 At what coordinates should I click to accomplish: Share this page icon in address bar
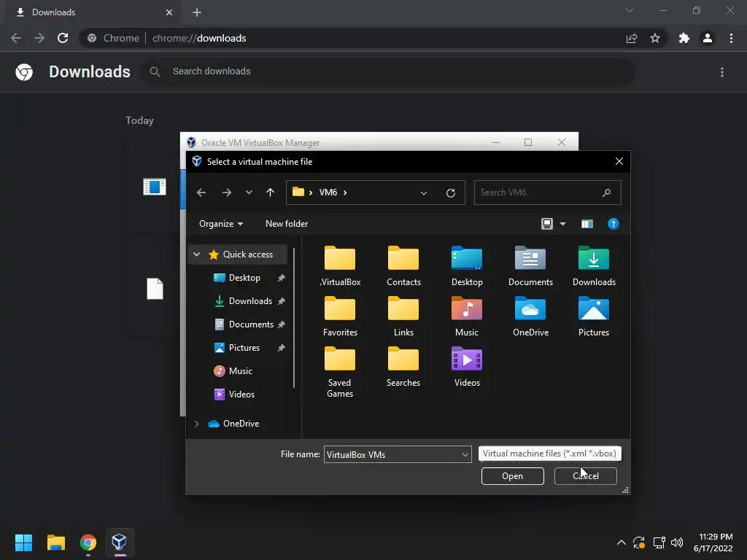tap(632, 38)
